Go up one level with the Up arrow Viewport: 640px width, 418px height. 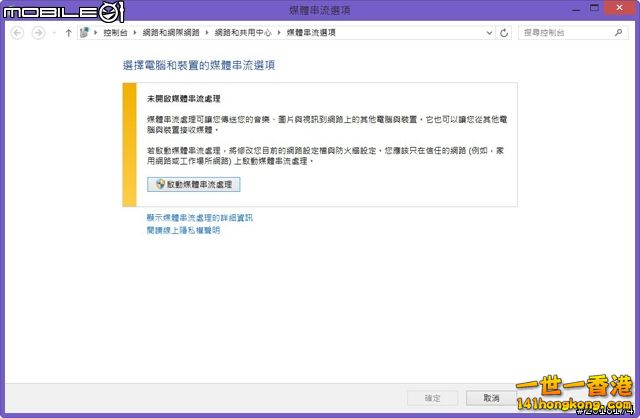point(68,33)
